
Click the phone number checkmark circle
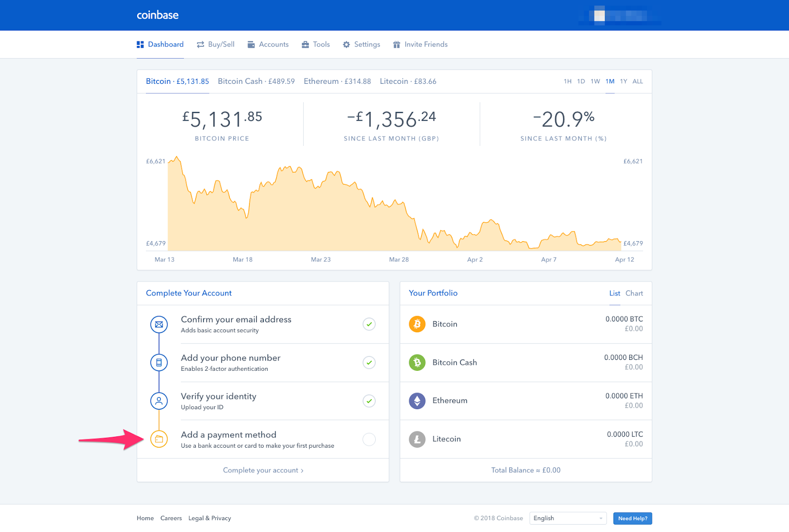click(369, 362)
